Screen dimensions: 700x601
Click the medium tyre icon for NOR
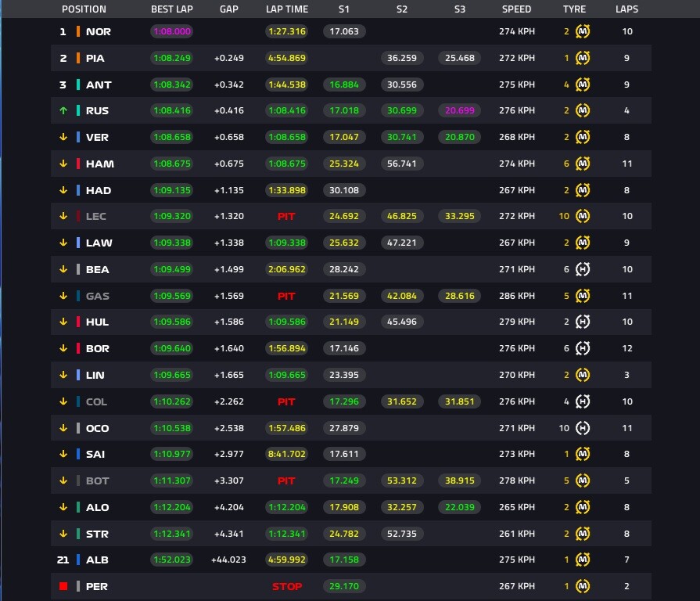(x=583, y=31)
